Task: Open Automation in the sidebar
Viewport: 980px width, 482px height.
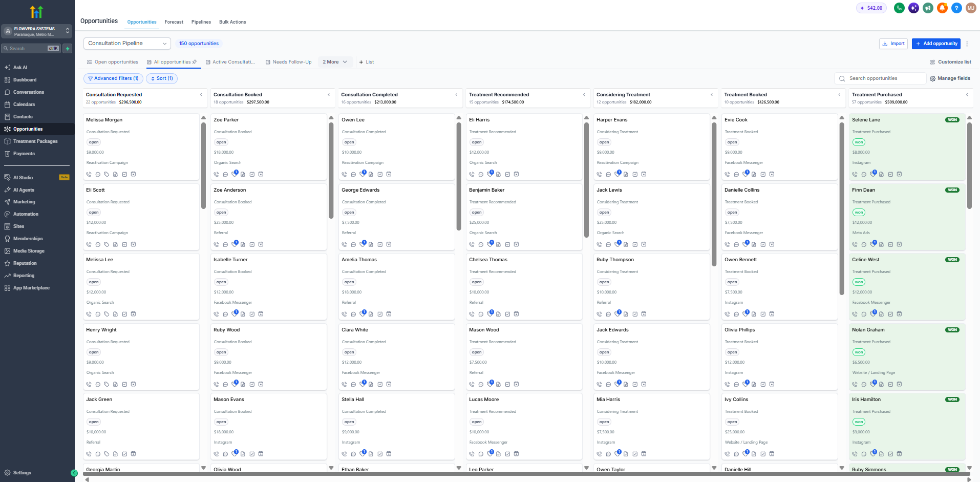Action: coord(26,214)
